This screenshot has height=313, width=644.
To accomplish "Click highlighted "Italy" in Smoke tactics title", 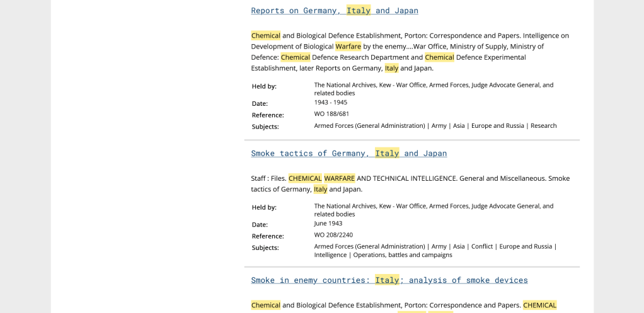I will tap(387, 154).
